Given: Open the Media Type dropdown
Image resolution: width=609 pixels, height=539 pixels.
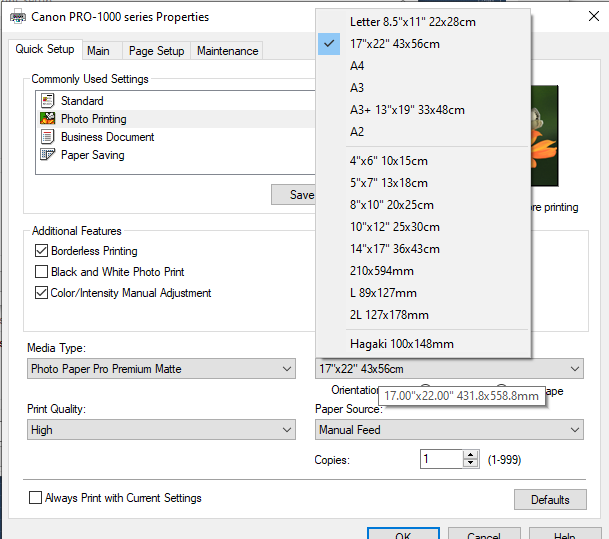Looking at the screenshot, I should (x=161, y=369).
